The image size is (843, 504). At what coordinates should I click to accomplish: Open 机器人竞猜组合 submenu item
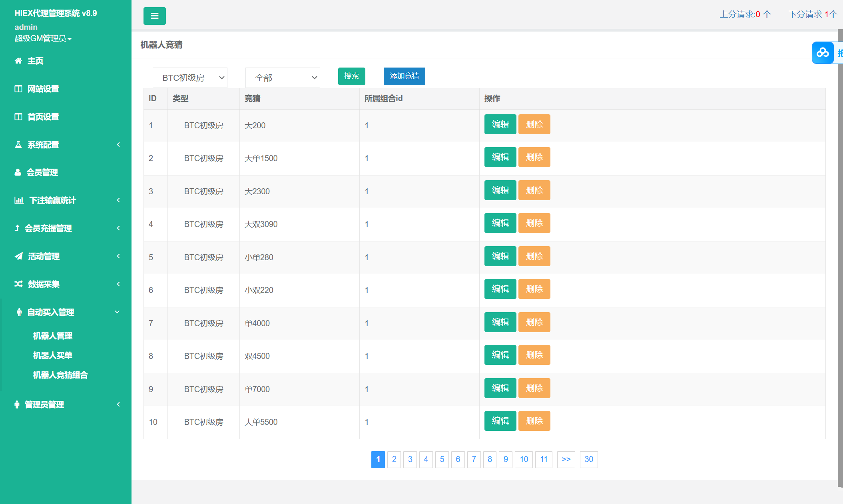[x=60, y=375]
